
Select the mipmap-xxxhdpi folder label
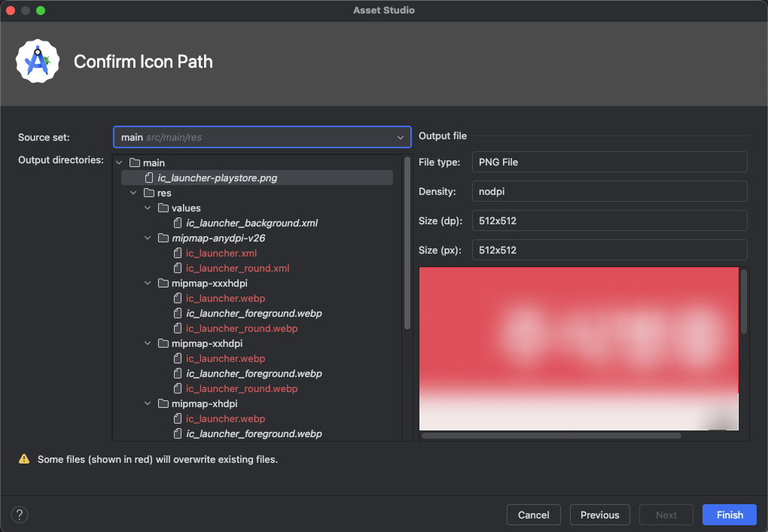coord(209,283)
